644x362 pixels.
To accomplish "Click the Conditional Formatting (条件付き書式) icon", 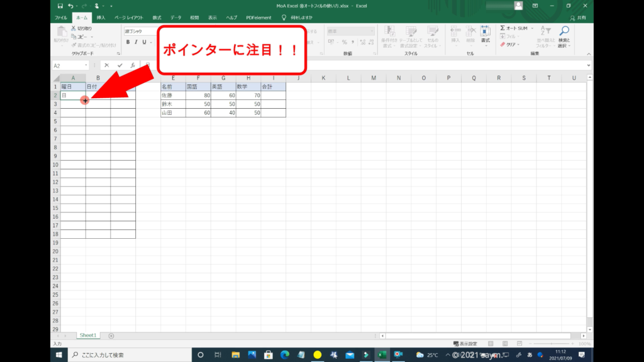I will tap(390, 36).
